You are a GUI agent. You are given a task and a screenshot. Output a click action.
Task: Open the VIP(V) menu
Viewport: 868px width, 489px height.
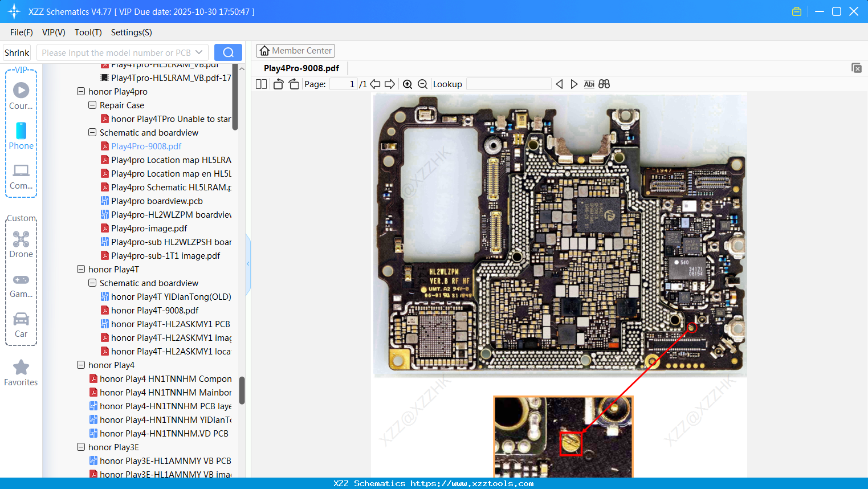pos(54,32)
